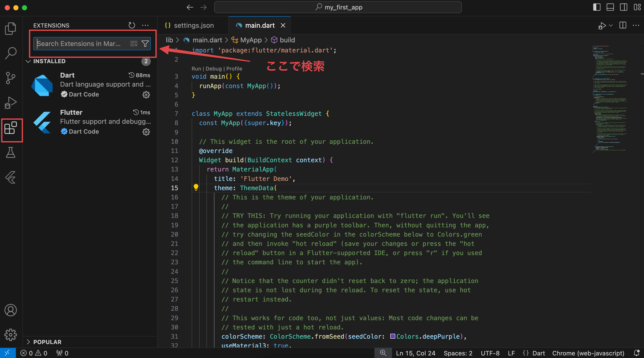Image resolution: width=644 pixels, height=358 pixels.
Task: Open the Testing flask view
Action: pyautogui.click(x=11, y=153)
